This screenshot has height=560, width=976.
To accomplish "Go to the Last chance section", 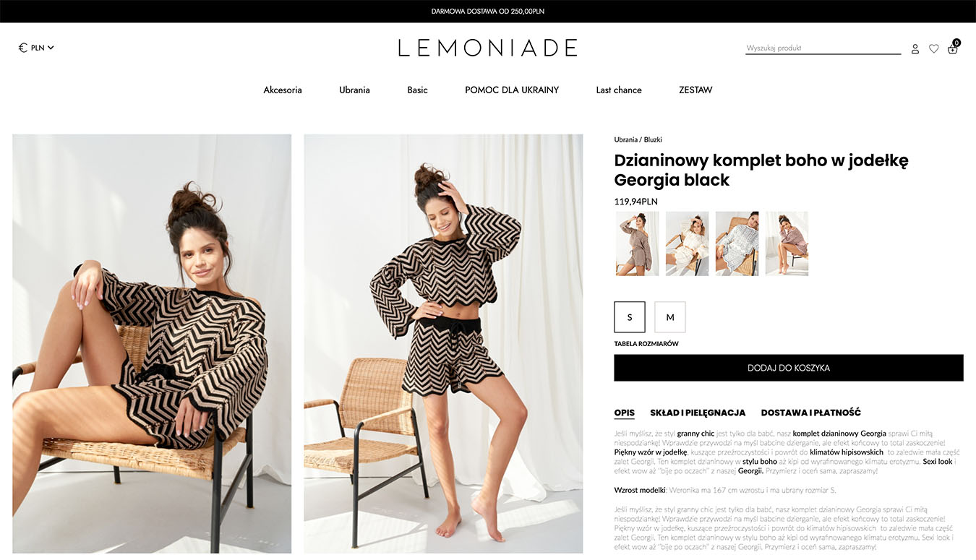I will [x=619, y=90].
